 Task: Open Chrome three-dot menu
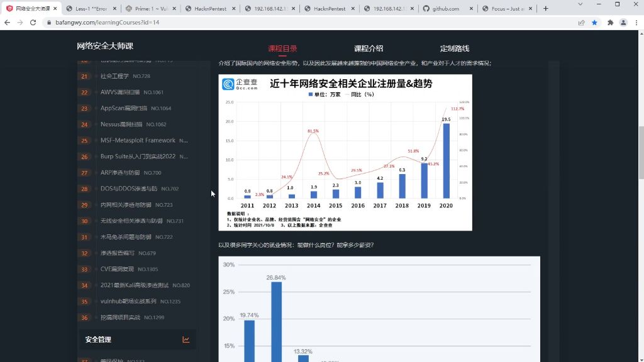pyautogui.click(x=636, y=23)
